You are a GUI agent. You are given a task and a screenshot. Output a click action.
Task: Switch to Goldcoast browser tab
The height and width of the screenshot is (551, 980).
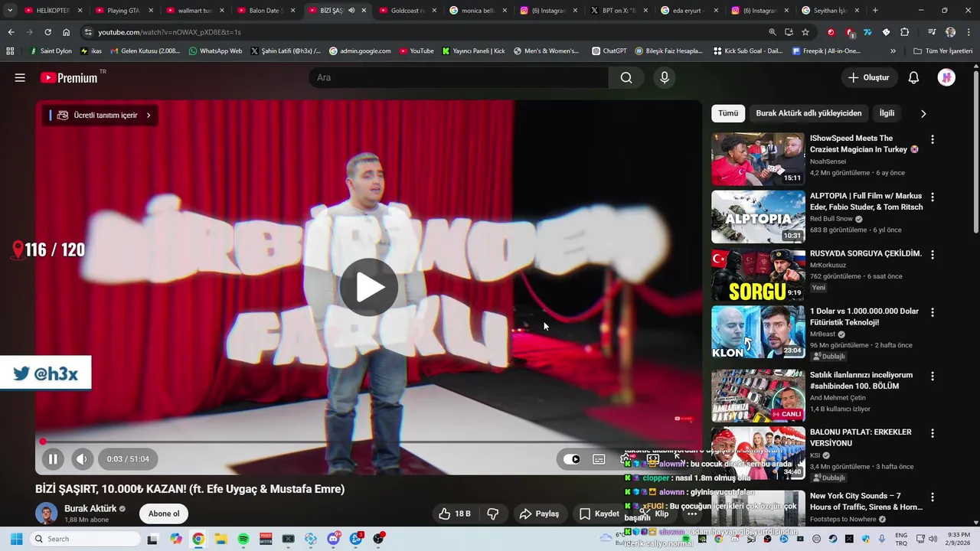(x=407, y=11)
